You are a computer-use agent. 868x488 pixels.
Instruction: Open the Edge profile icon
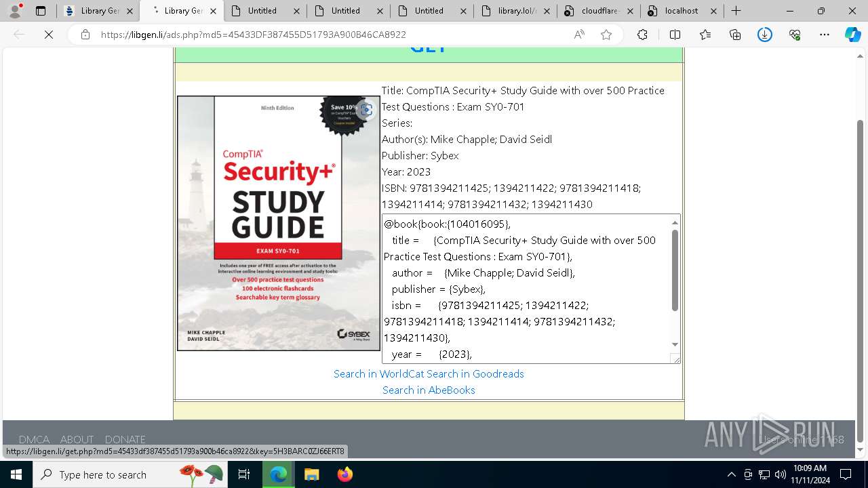click(x=15, y=11)
